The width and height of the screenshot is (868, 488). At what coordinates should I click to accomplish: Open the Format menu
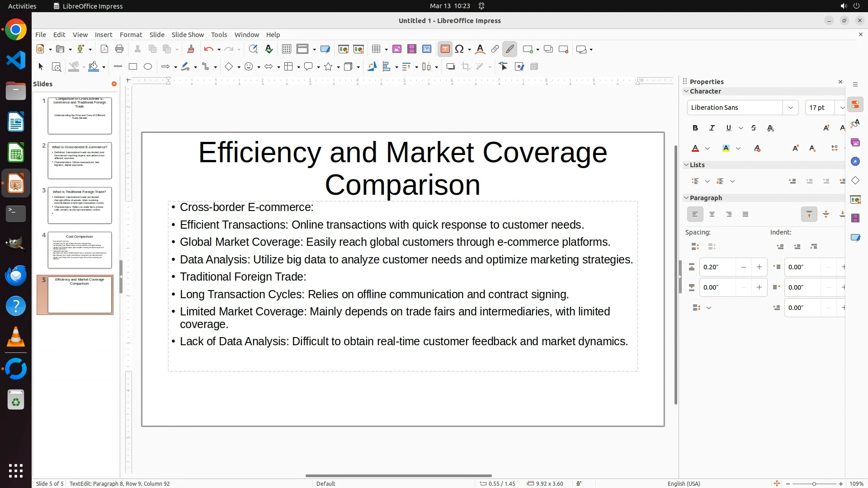coord(131,35)
